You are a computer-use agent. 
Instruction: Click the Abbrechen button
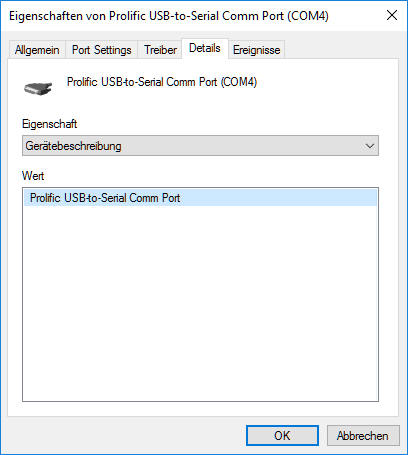[x=363, y=435]
